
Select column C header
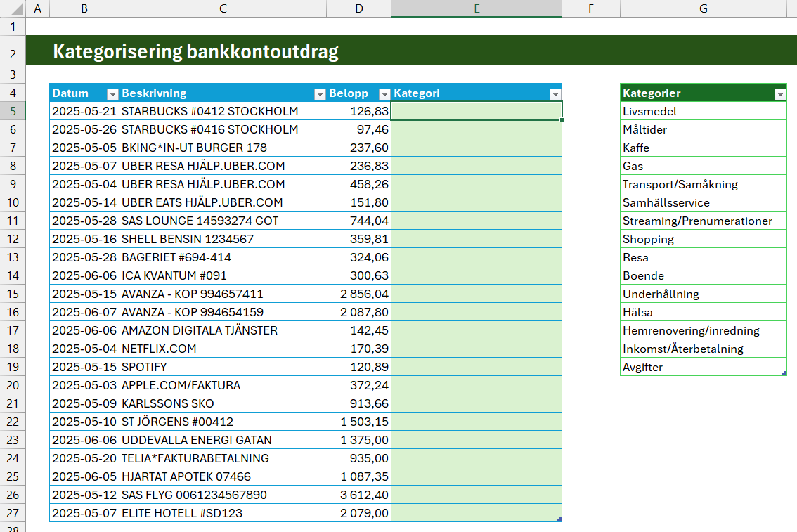click(x=223, y=8)
